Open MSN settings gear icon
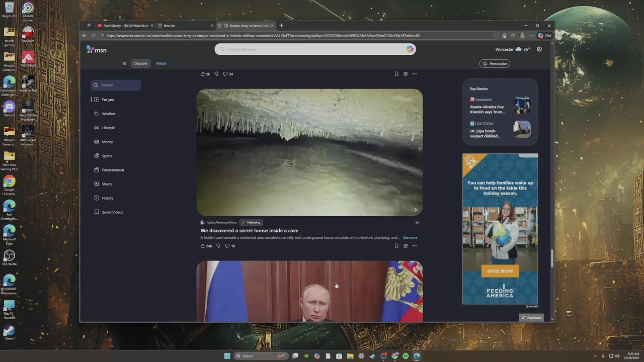 [x=539, y=49]
